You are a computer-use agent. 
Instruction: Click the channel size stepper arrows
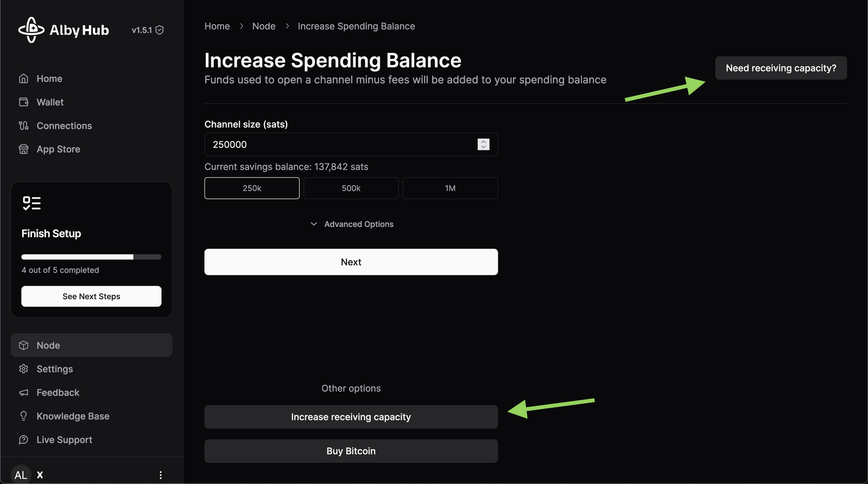point(483,144)
